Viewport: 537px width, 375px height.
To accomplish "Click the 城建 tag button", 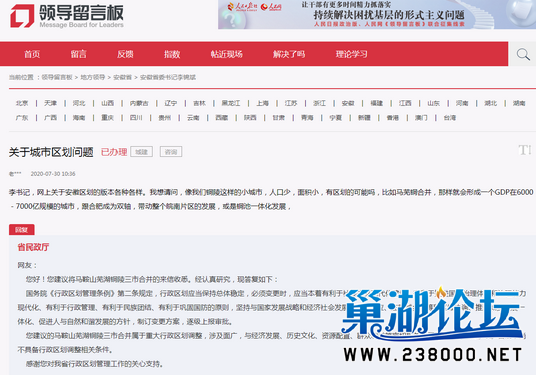I will click(x=141, y=152).
